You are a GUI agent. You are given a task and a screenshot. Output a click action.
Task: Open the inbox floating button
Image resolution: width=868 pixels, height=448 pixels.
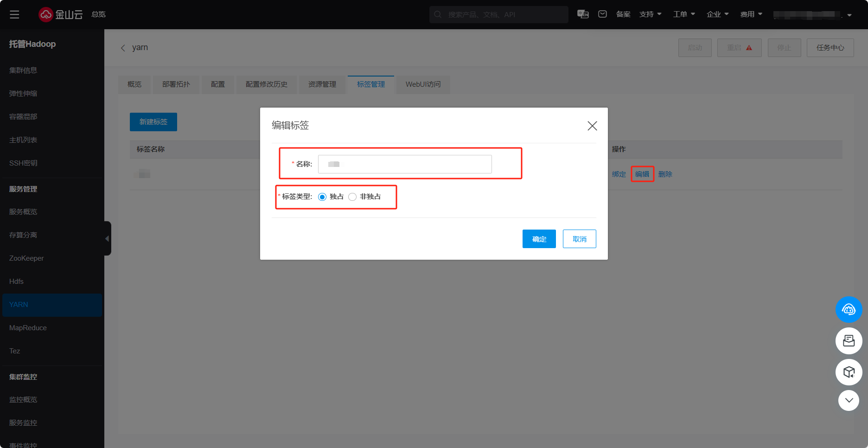(849, 341)
